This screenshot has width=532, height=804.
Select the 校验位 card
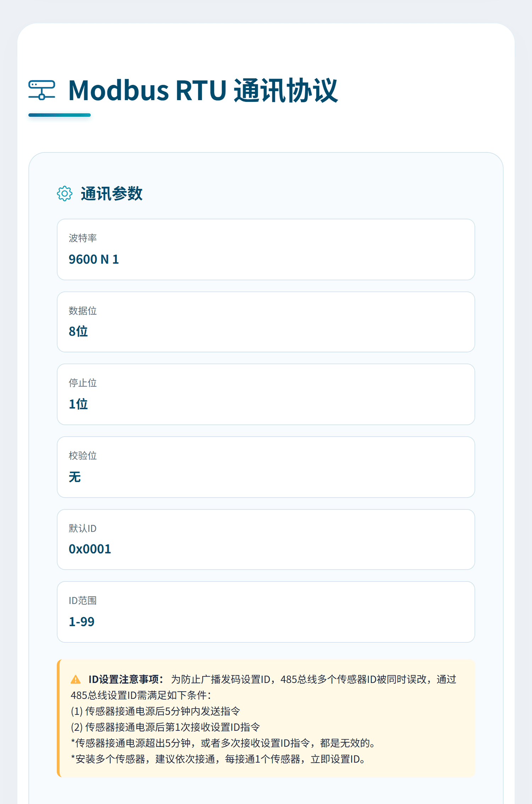[266, 467]
